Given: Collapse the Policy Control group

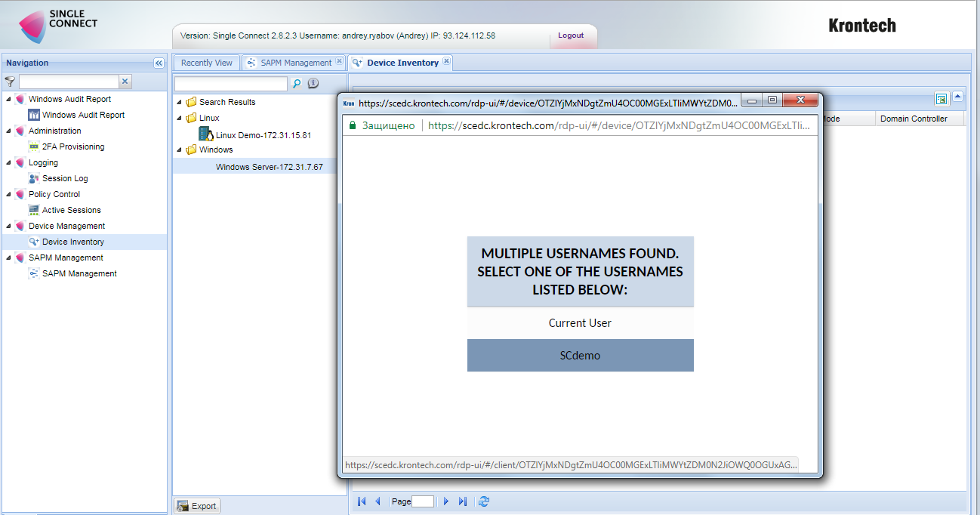Looking at the screenshot, I should [8, 195].
